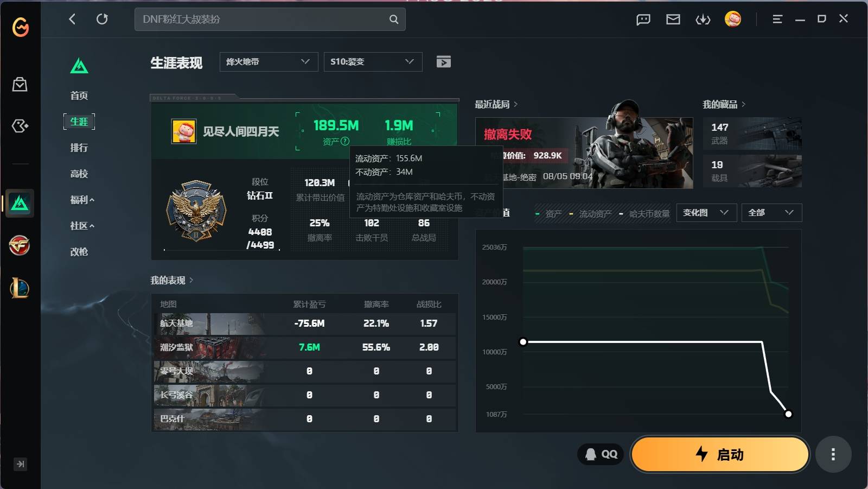The height and width of the screenshot is (489, 868).
Task: Select the 航天基地 map row
Action: [305, 323]
